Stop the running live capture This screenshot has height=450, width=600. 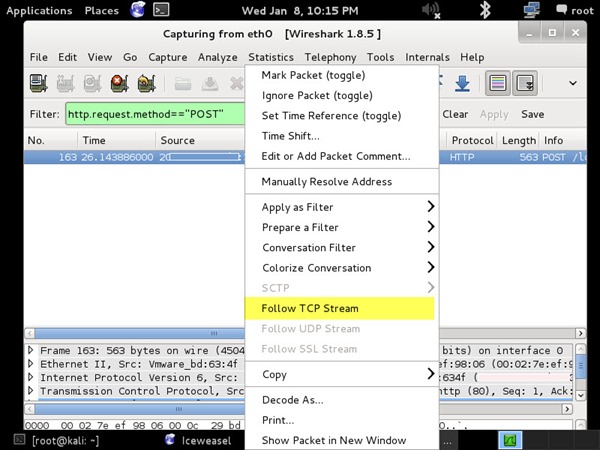pyautogui.click(x=119, y=83)
